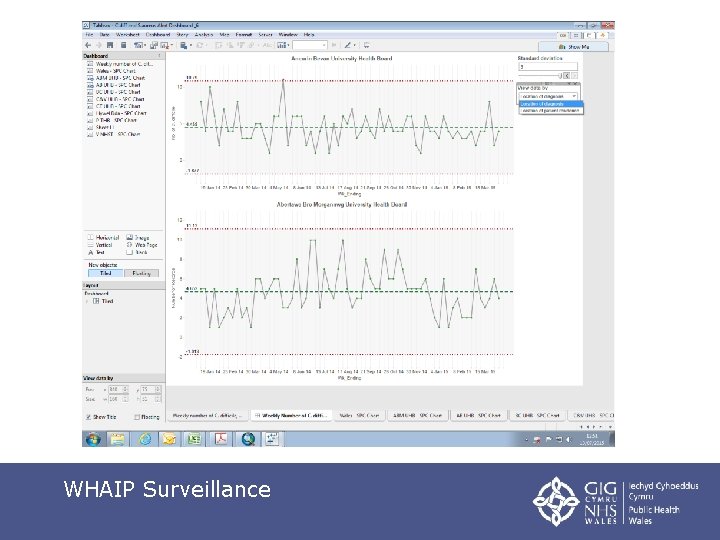
Task: Open the 'View data by' dropdown
Action: pyautogui.click(x=548, y=96)
